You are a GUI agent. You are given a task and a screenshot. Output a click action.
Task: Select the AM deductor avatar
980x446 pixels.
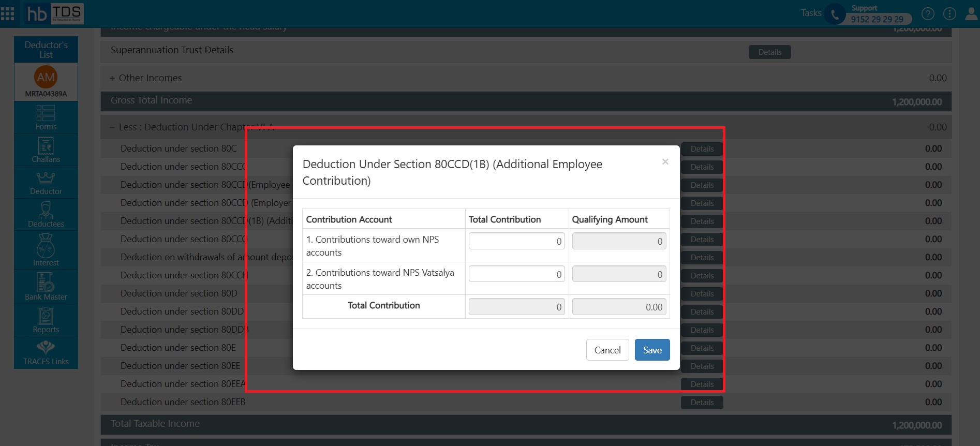[x=46, y=77]
